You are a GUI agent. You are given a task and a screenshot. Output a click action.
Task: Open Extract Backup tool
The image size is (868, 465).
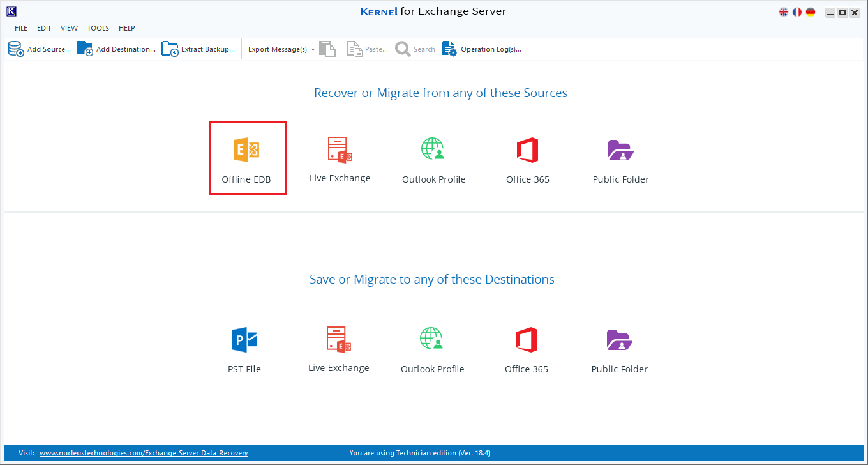click(x=198, y=49)
